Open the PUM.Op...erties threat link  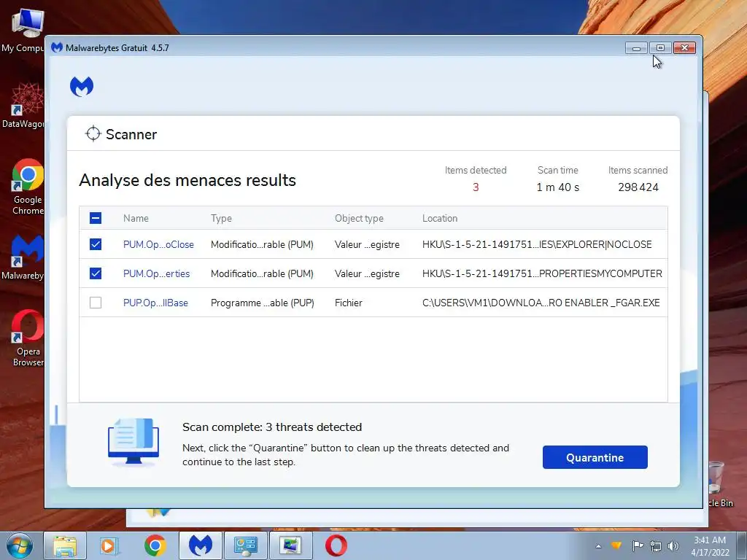click(x=156, y=273)
